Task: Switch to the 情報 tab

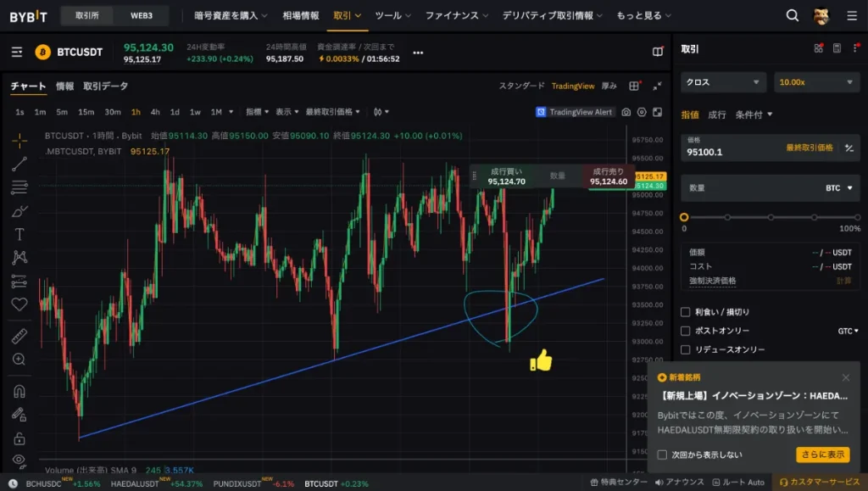Action: coord(64,86)
